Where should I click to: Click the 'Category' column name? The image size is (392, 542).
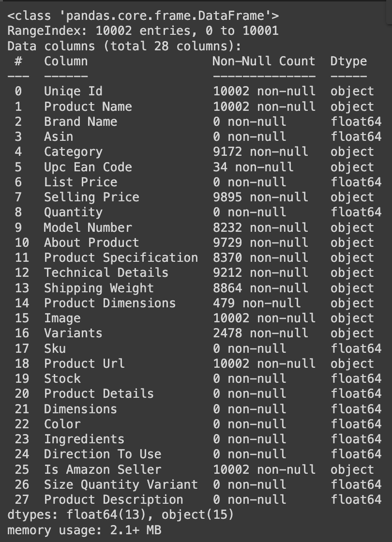(x=73, y=152)
